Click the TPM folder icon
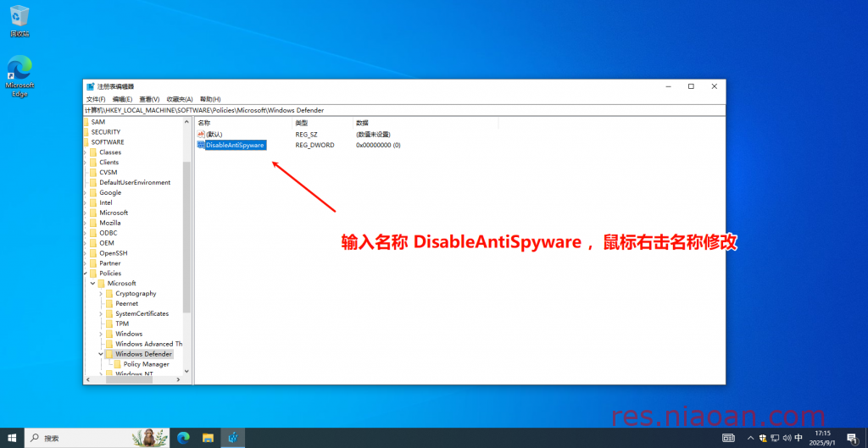Viewport: 868px width, 448px height. tap(109, 324)
